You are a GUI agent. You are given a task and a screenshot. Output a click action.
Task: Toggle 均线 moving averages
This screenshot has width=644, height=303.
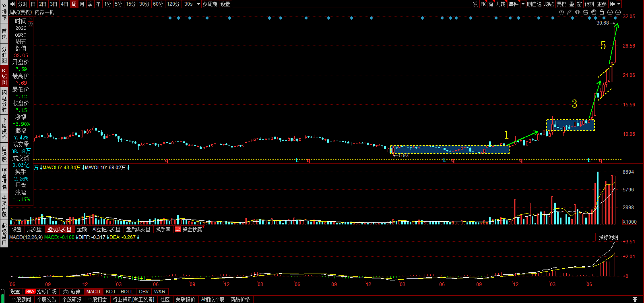[x=549, y=4]
